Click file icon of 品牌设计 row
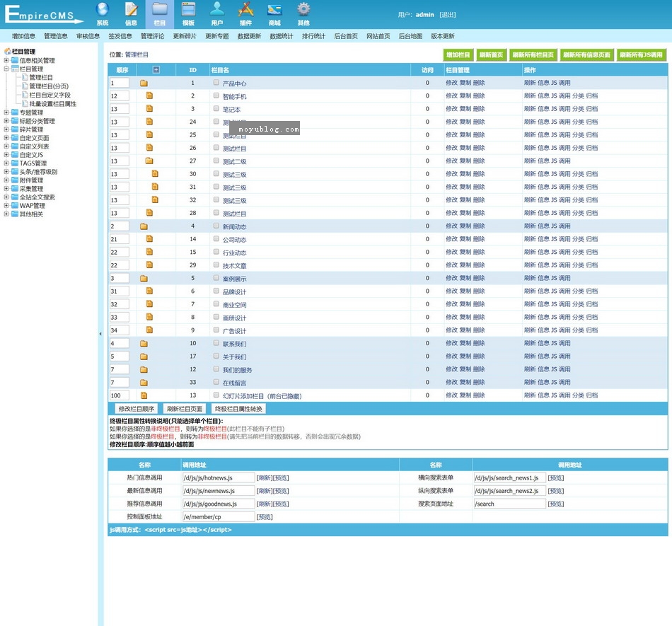This screenshot has height=626, width=672. pyautogui.click(x=149, y=291)
